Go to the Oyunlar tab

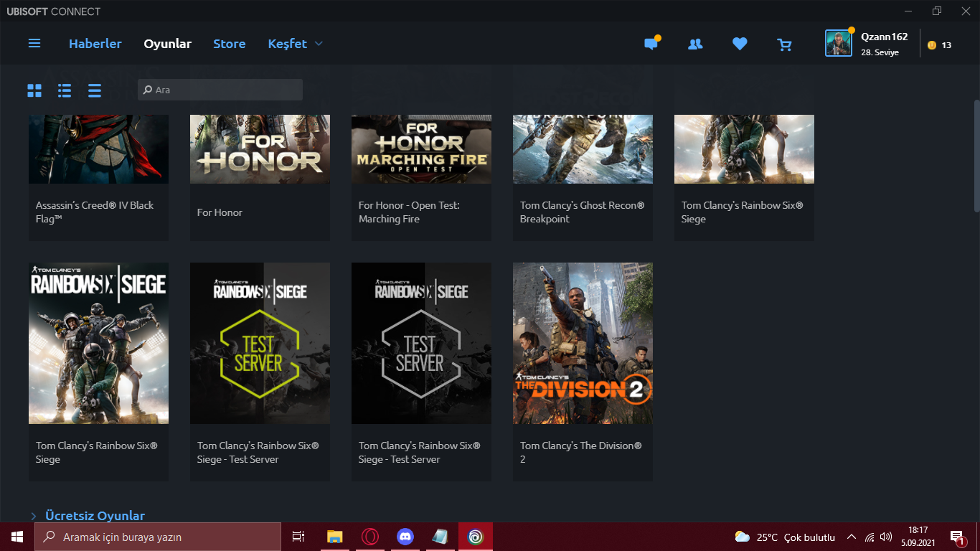168,44
